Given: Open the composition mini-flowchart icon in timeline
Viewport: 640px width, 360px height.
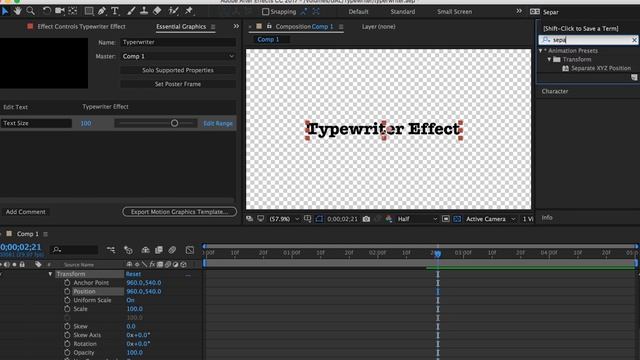Looking at the screenshot, I should click(111, 250).
